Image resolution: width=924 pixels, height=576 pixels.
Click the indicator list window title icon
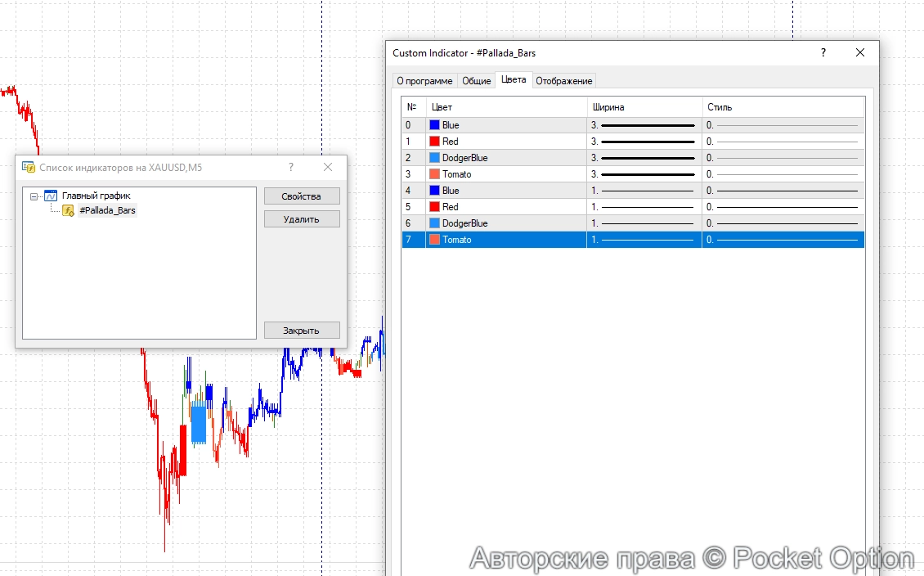click(x=29, y=167)
